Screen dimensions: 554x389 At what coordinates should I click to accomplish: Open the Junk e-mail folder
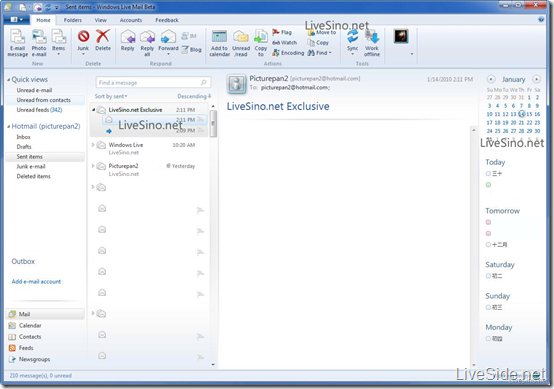click(31, 166)
